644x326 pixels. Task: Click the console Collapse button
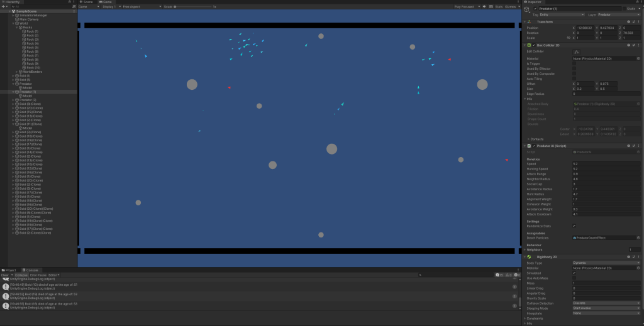coord(21,275)
